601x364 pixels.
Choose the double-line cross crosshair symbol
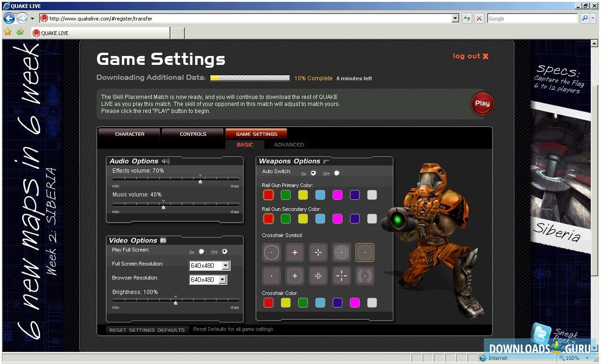point(318,276)
